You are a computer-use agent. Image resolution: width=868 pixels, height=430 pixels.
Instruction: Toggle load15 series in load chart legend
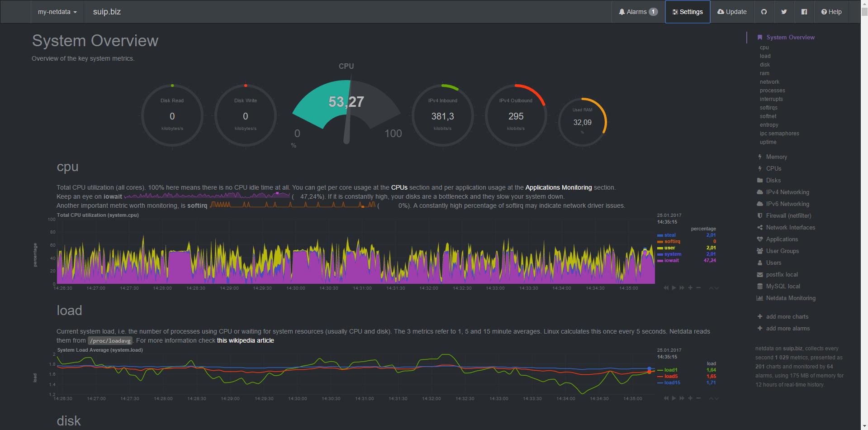pos(672,383)
